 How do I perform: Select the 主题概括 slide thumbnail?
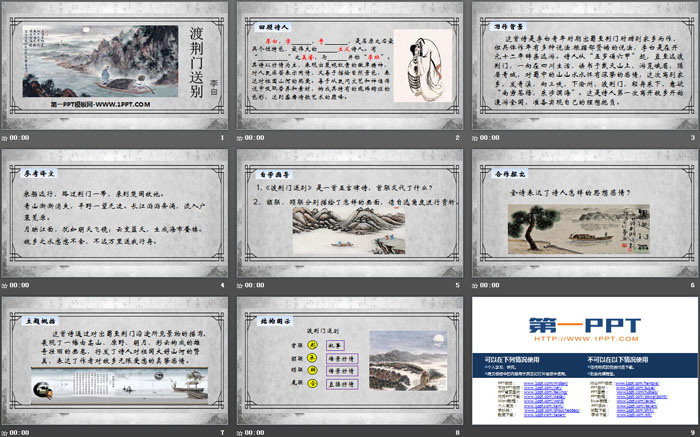(114, 361)
